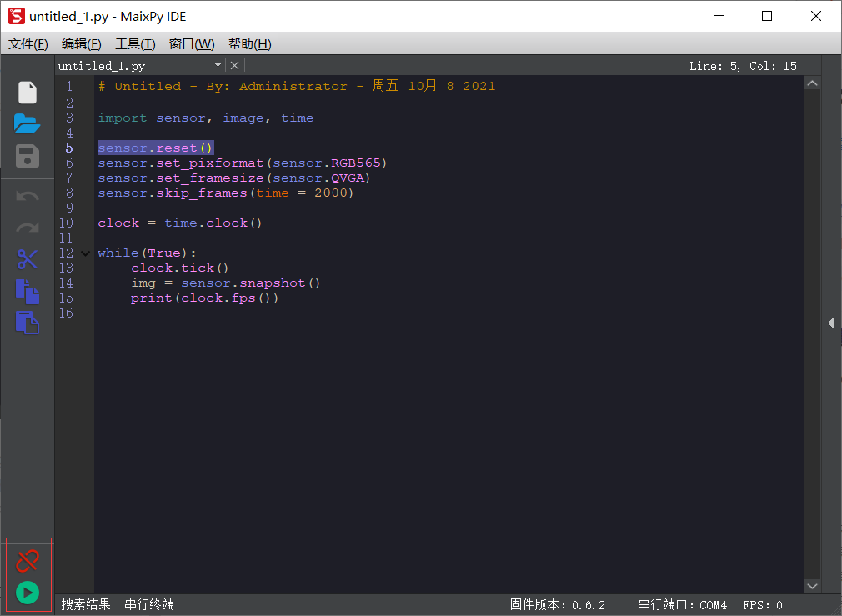Open the 串行终端 panel
The height and width of the screenshot is (616, 842).
click(x=148, y=604)
